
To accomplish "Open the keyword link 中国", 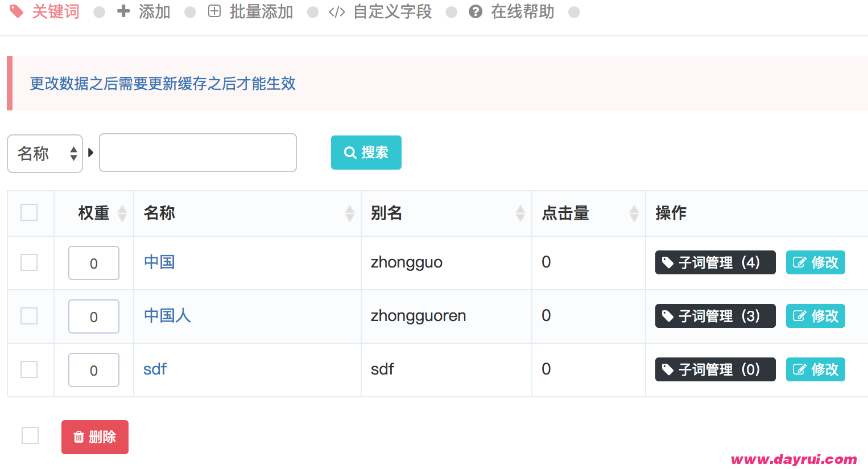I will tap(159, 262).
